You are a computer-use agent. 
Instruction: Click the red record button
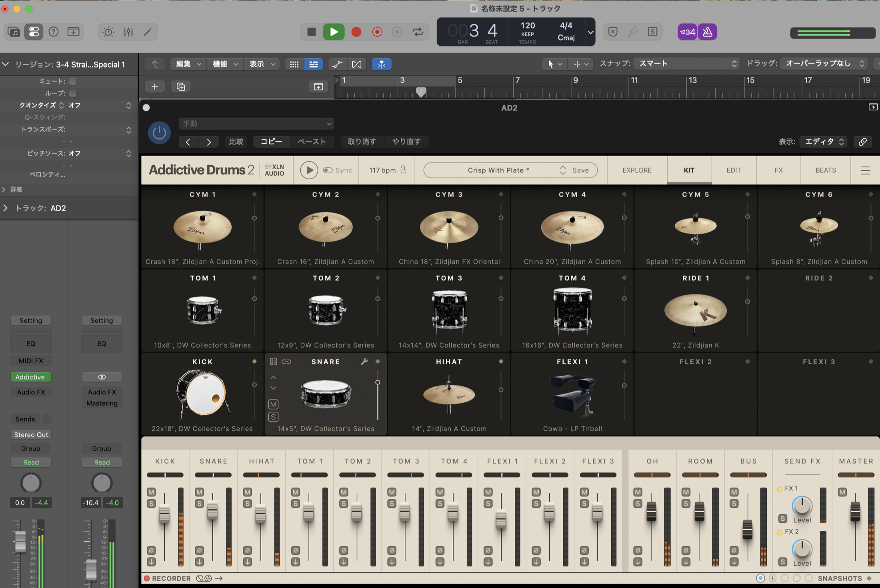pyautogui.click(x=356, y=32)
